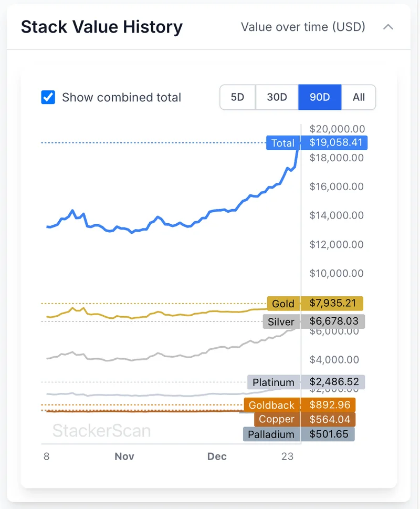This screenshot has width=420, height=509.
Task: Click the active 90D range button
Action: [x=320, y=97]
